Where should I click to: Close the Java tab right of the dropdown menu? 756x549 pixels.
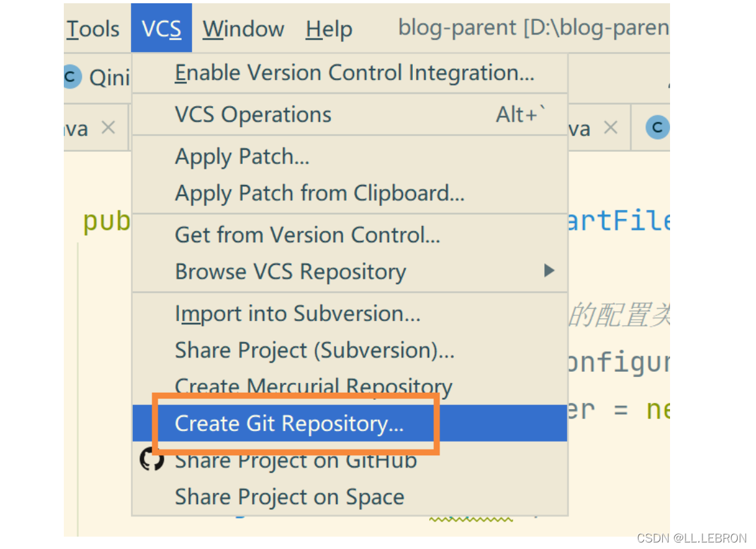610,128
